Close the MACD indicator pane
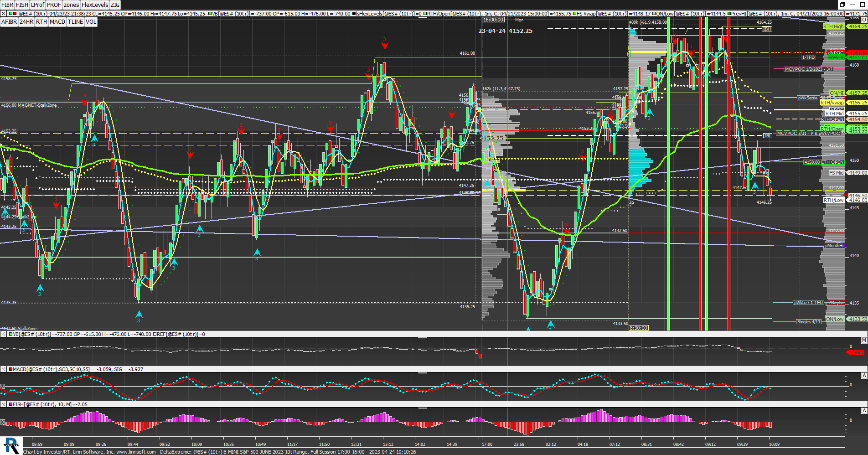Screen dimensions: 868x455 click(3, 369)
